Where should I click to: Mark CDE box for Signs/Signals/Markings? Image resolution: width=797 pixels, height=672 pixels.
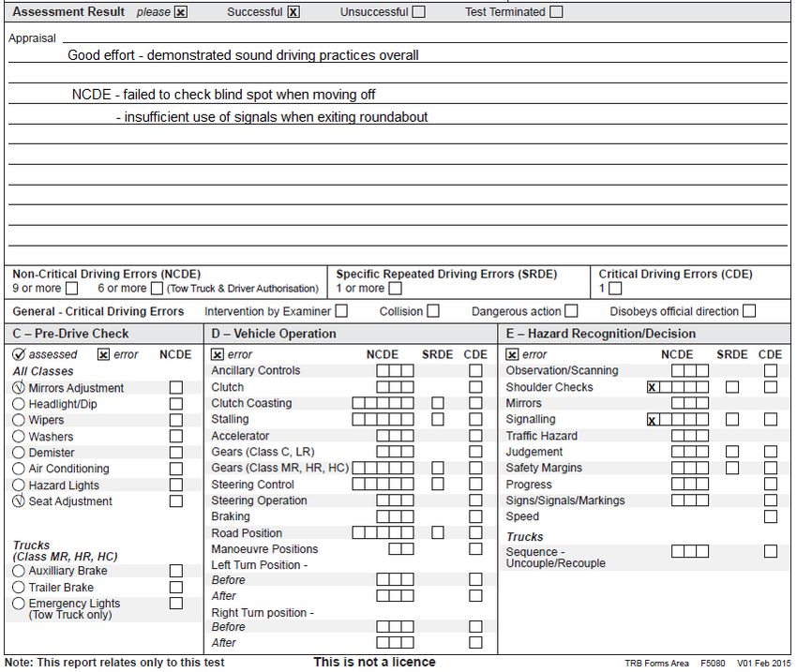click(771, 500)
